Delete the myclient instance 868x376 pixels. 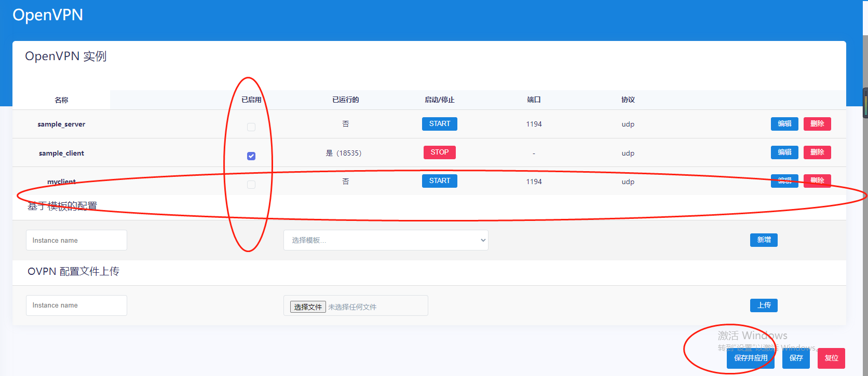click(x=817, y=181)
